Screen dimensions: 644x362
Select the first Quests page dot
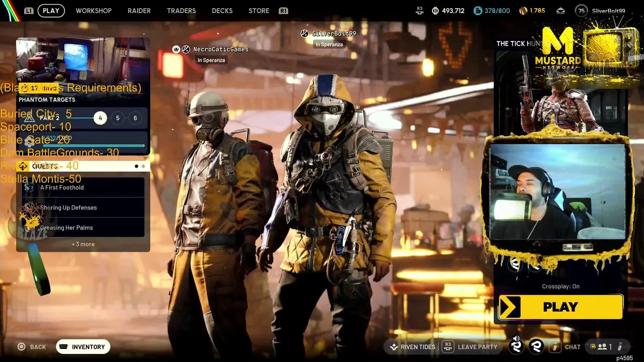[136, 166]
